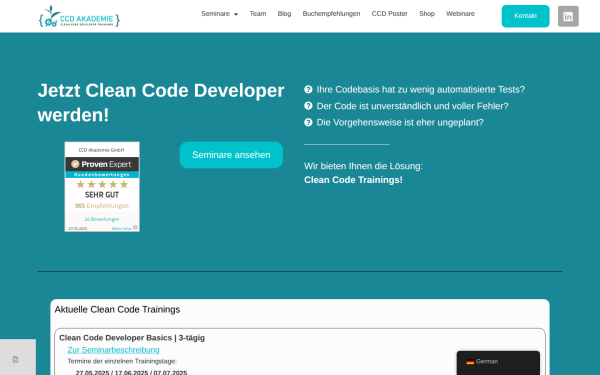This screenshot has height=375, width=600.
Task: Open the German language switcher
Action: point(498,362)
